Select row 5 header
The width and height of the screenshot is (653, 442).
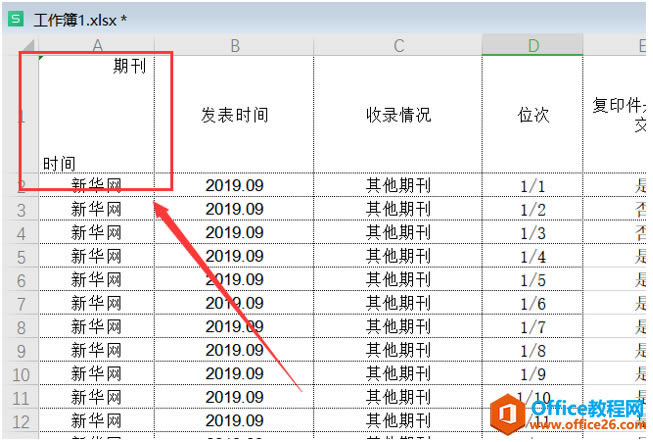22,256
